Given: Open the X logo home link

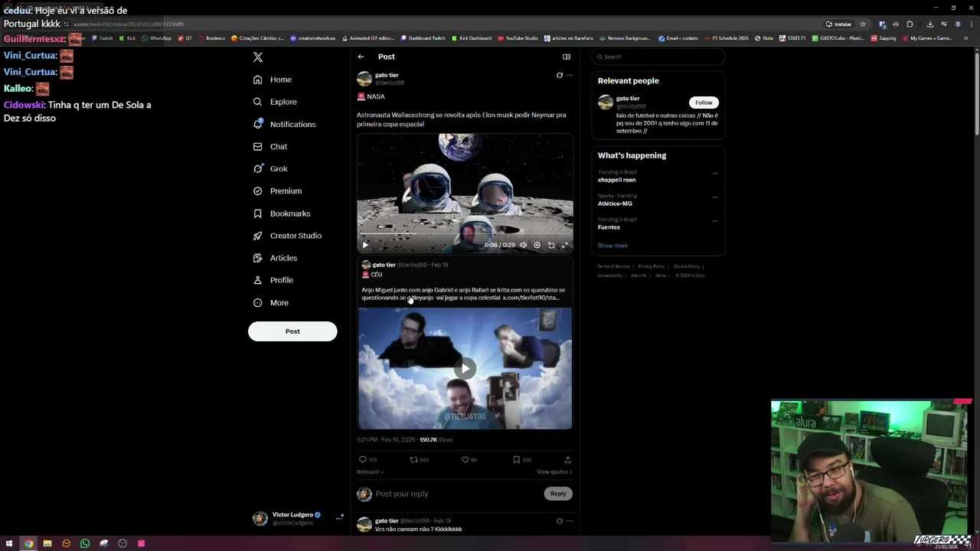Looking at the screenshot, I should tap(258, 57).
